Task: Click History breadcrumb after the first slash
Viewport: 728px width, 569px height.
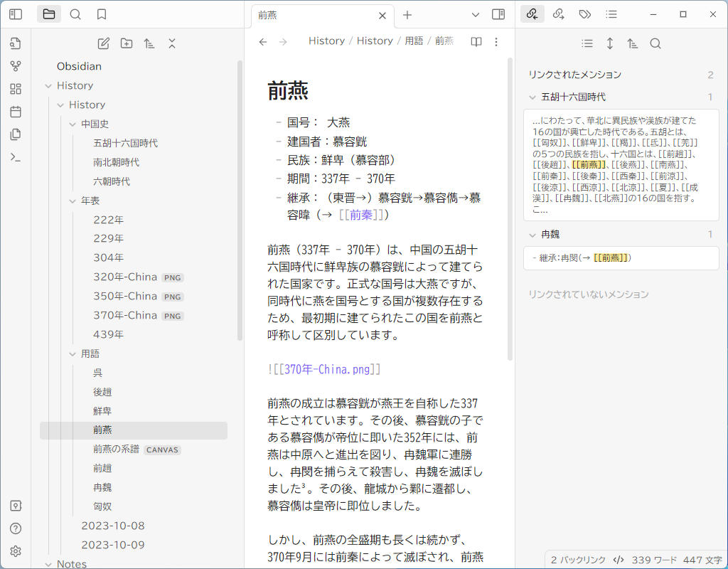Action: point(375,41)
